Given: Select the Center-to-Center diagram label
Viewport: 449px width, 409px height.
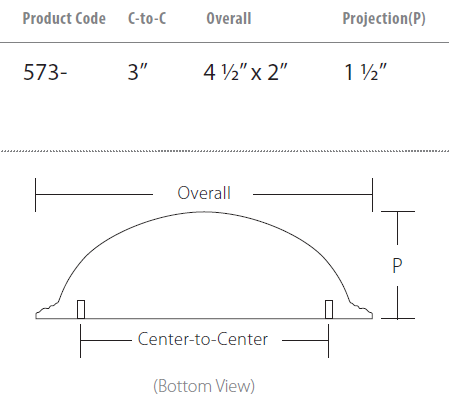Looking at the screenshot, I should 203,339.
